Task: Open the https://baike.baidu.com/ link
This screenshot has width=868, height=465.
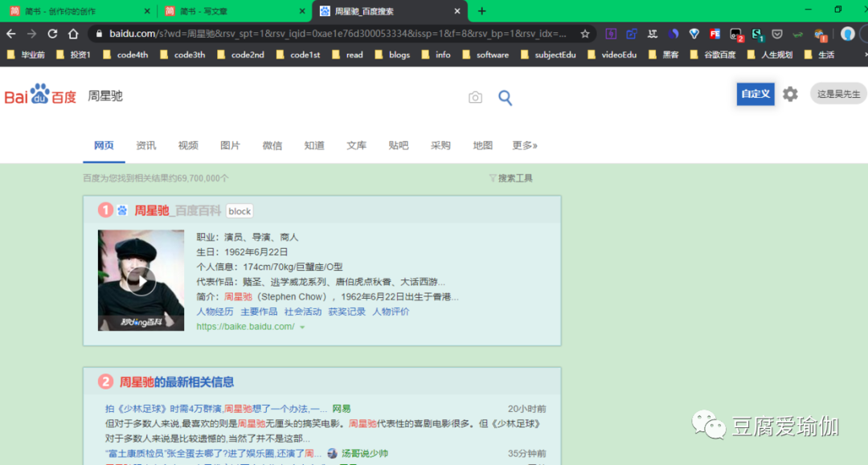Action: click(245, 327)
